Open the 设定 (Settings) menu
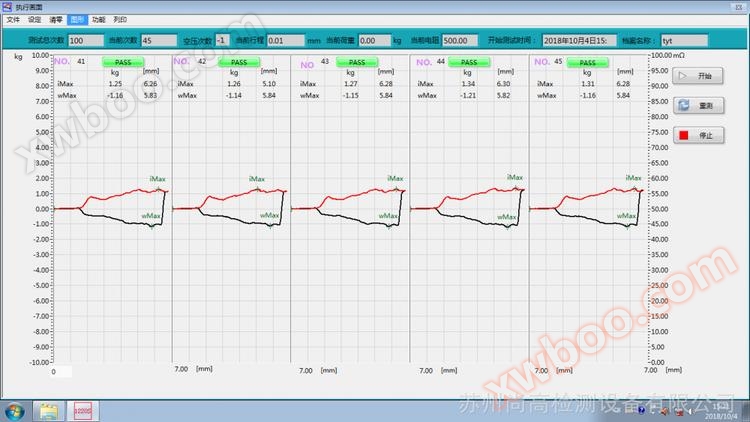750x422 pixels. tap(35, 19)
